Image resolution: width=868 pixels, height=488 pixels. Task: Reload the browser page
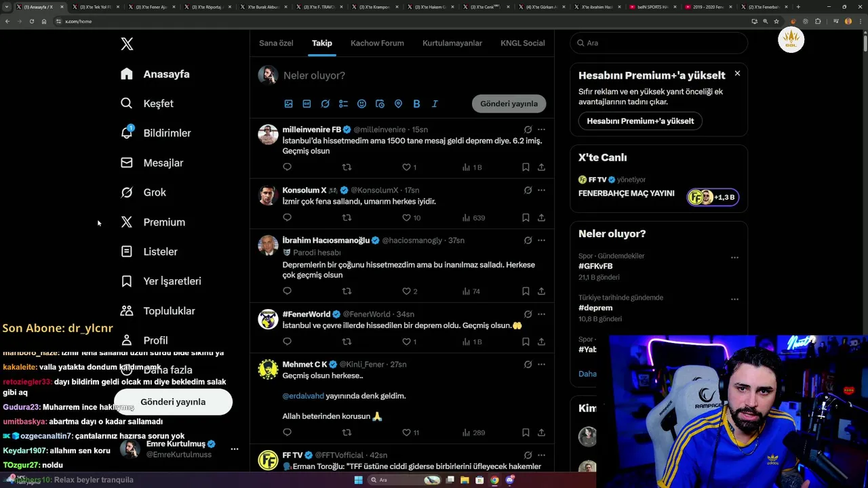point(31,21)
